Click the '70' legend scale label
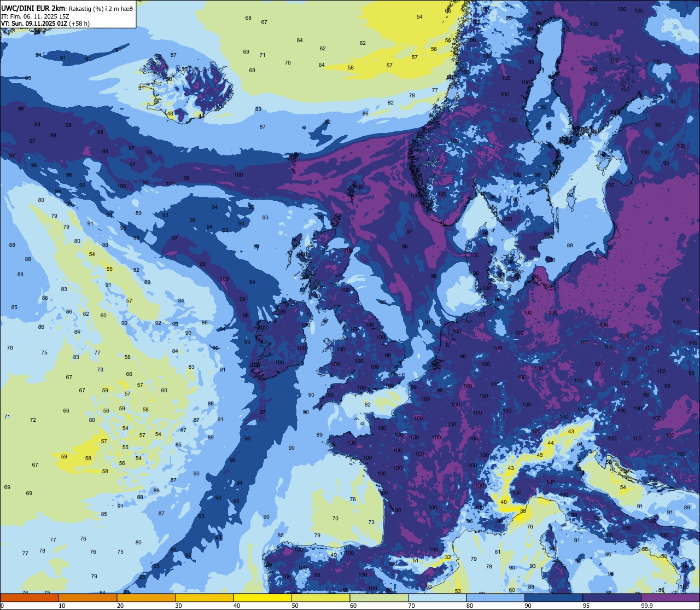The image size is (700, 610). (411, 605)
